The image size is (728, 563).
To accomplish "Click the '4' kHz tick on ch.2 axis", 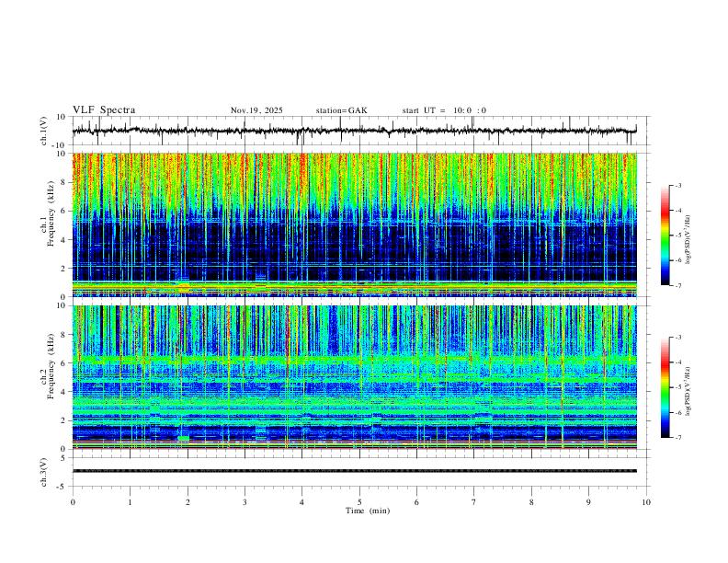I will pyautogui.click(x=63, y=392).
